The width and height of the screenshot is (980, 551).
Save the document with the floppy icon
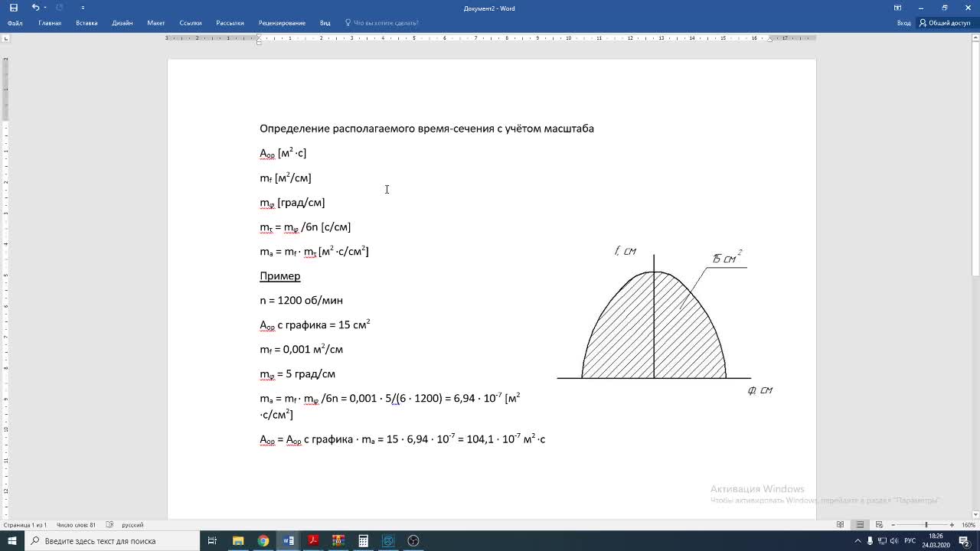[14, 8]
